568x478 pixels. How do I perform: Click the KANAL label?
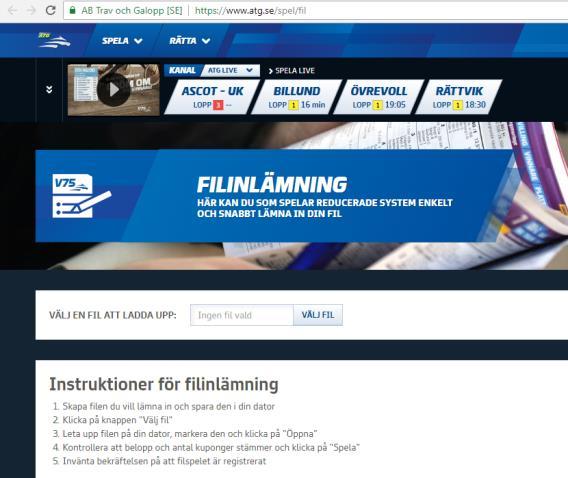click(x=182, y=70)
